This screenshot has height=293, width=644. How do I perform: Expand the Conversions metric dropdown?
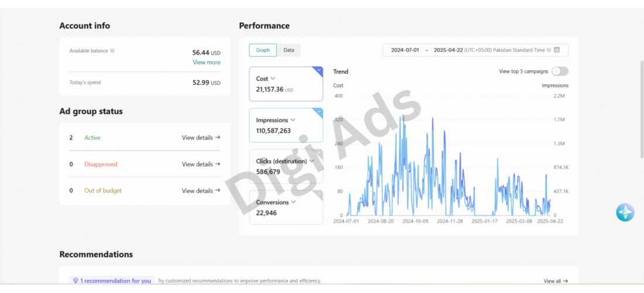293,202
